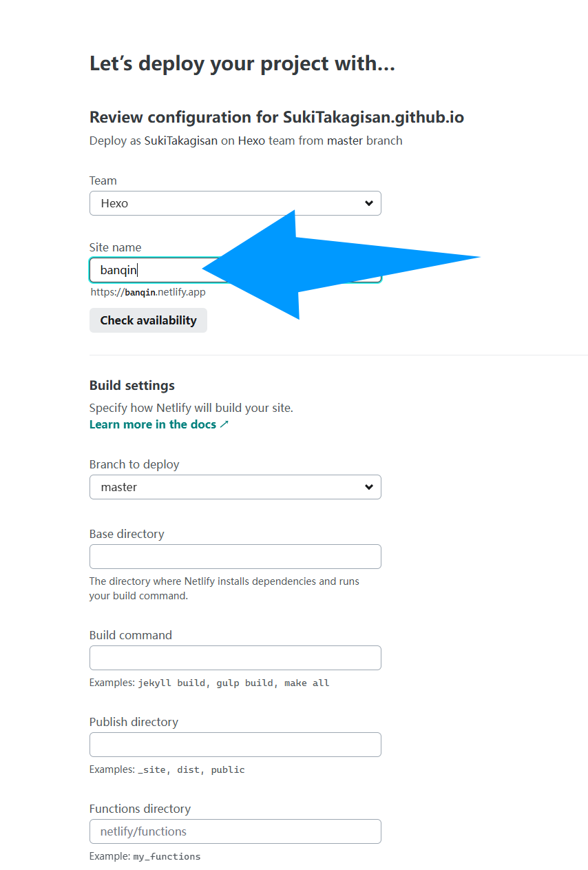Click the Site name label
The image size is (588, 870).
pyautogui.click(x=115, y=247)
